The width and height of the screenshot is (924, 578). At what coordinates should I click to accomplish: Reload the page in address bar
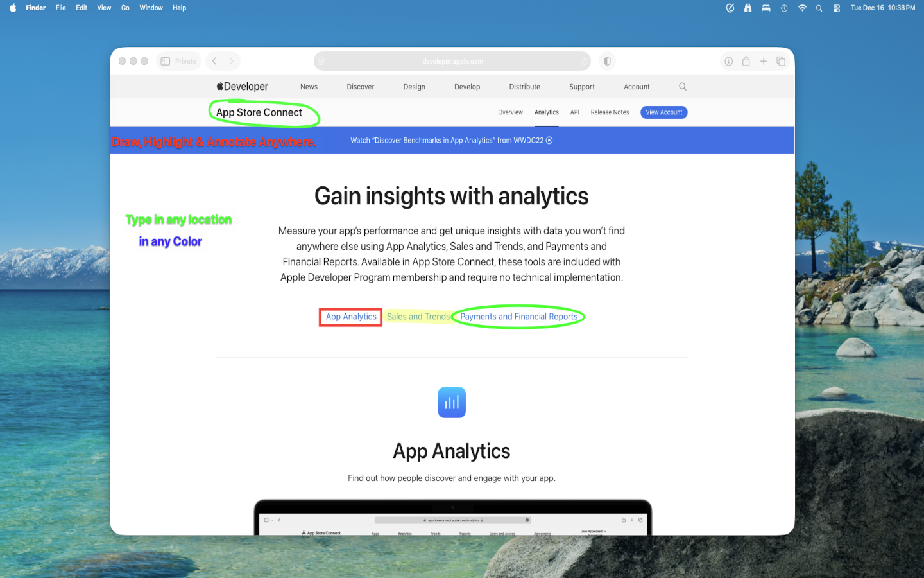pyautogui.click(x=584, y=62)
